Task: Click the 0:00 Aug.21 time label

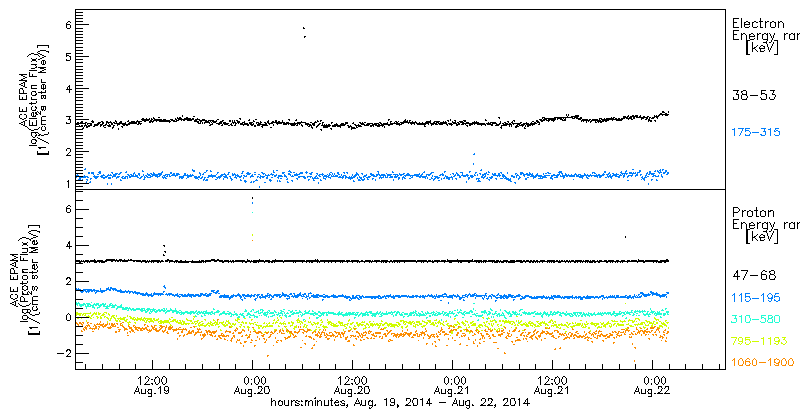Action: click(x=453, y=386)
